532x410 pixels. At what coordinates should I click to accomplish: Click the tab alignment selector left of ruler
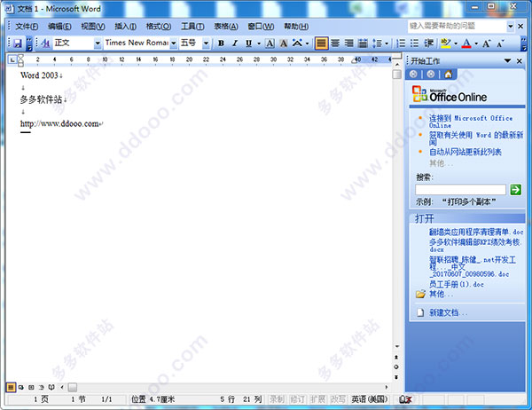[x=12, y=59]
